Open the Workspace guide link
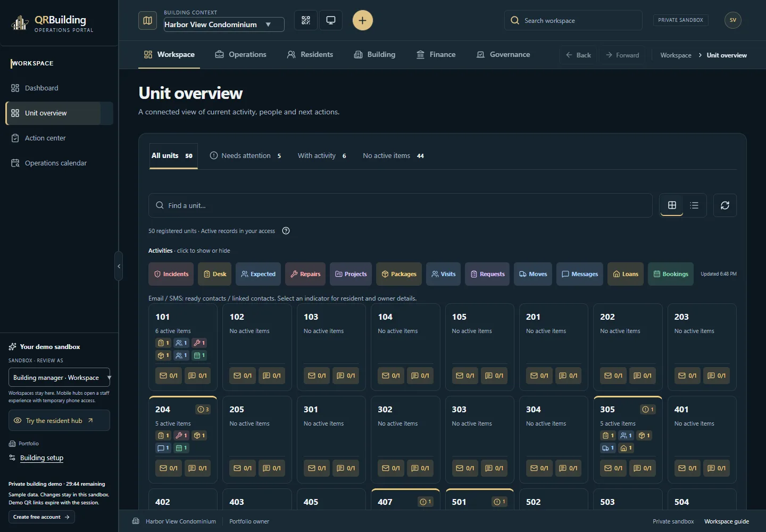This screenshot has height=532, width=766. click(x=727, y=521)
